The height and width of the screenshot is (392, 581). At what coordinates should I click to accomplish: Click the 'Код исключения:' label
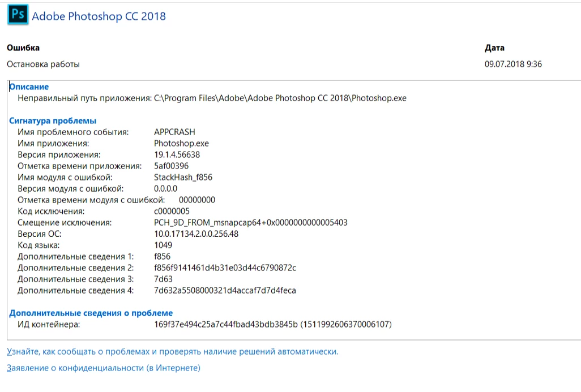tap(51, 212)
